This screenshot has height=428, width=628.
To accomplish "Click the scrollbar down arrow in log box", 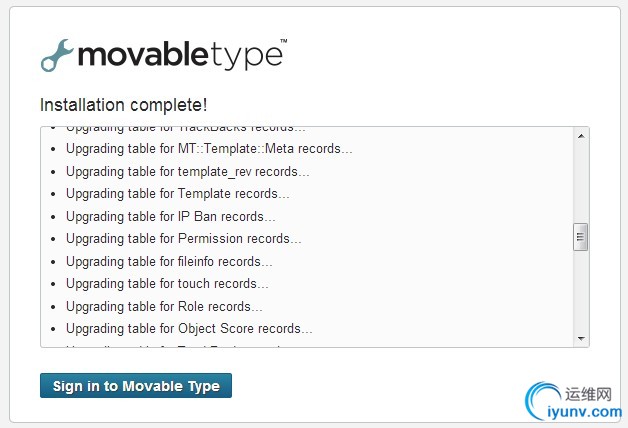I will click(581, 339).
